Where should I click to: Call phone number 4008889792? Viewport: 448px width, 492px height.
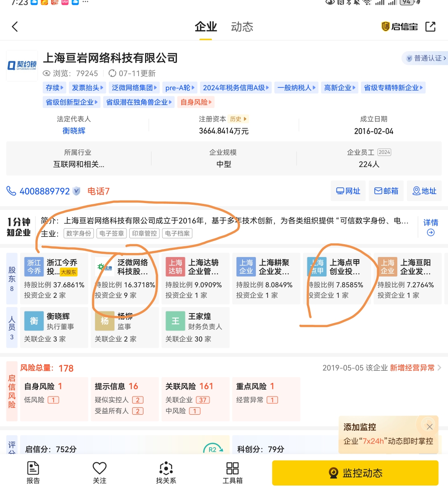45,191
